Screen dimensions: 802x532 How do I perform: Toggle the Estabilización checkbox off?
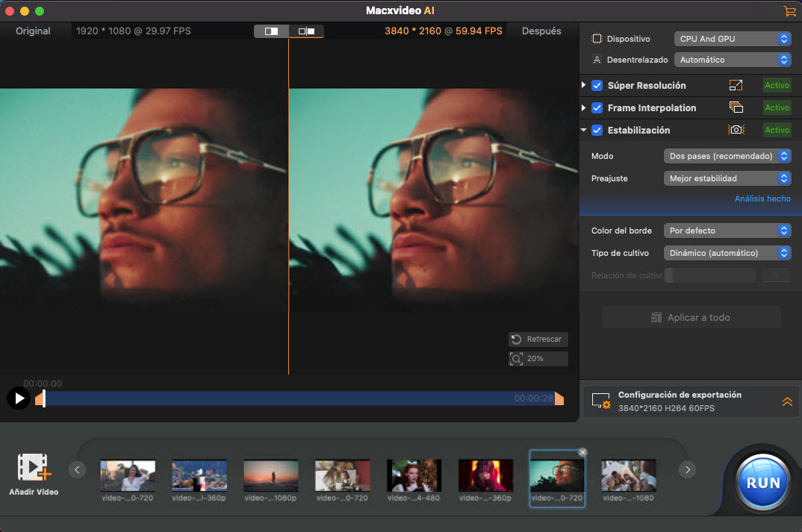(x=597, y=130)
